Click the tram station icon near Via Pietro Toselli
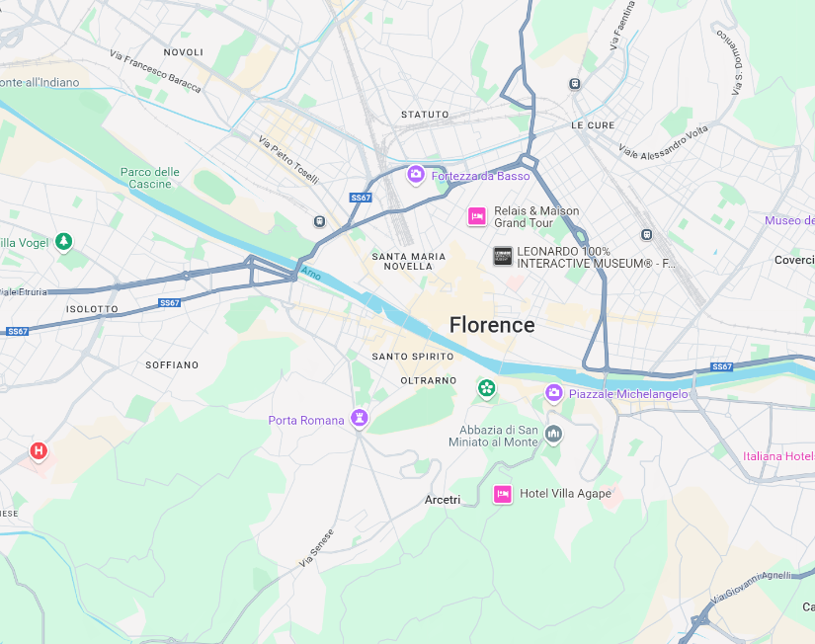 pyautogui.click(x=320, y=222)
